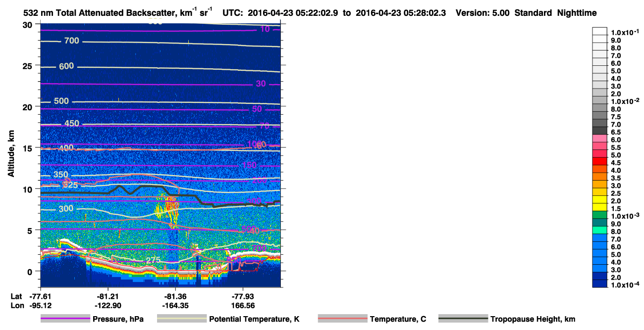Click latitude value -77.93
The height and width of the screenshot is (330, 644).
[x=242, y=296]
